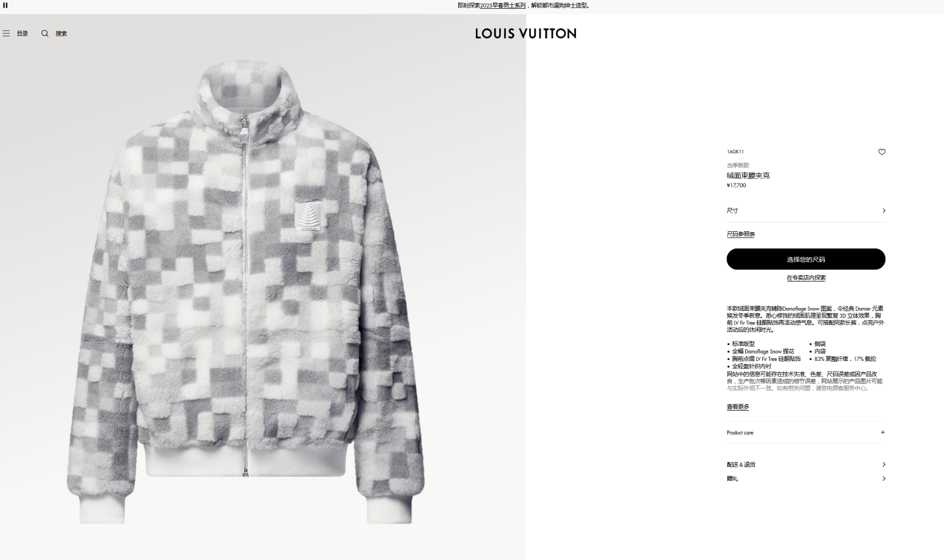Open the 赠礼 gifting chevron arrow
This screenshot has height=560, width=944.
(884, 479)
